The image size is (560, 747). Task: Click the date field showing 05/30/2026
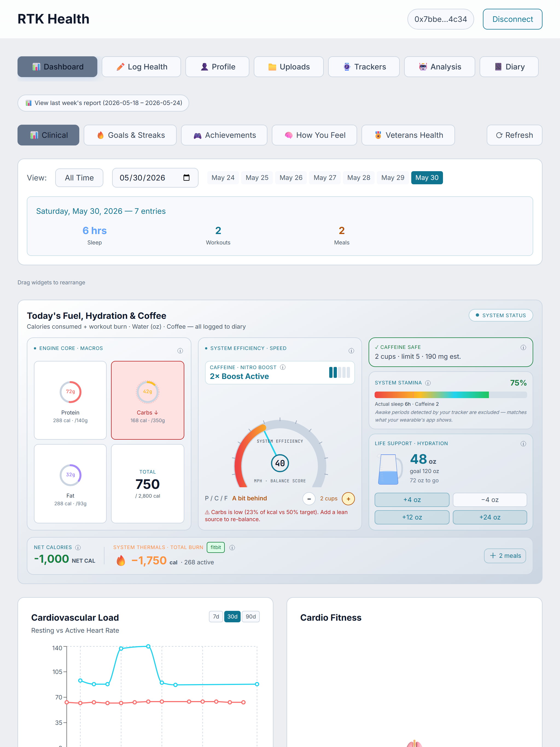pyautogui.click(x=155, y=178)
